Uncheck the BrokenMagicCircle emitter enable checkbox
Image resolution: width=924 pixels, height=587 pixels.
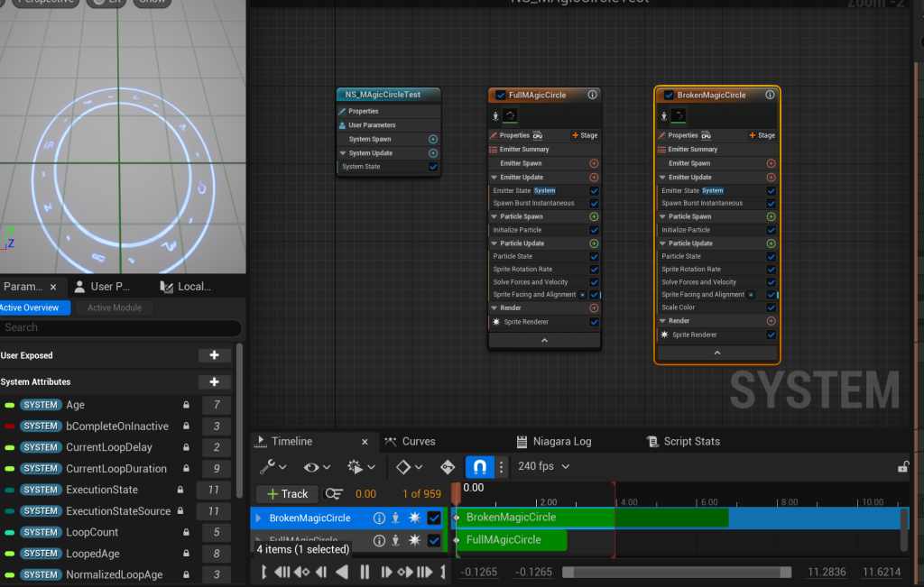point(669,96)
